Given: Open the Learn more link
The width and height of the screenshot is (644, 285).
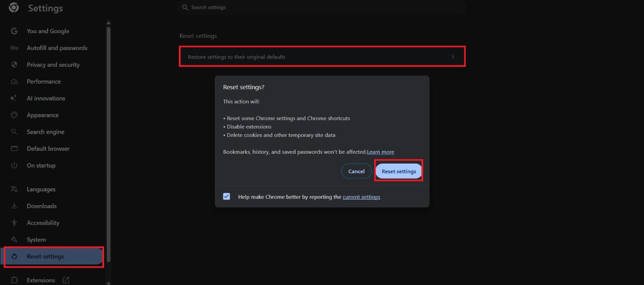Looking at the screenshot, I should tap(380, 152).
